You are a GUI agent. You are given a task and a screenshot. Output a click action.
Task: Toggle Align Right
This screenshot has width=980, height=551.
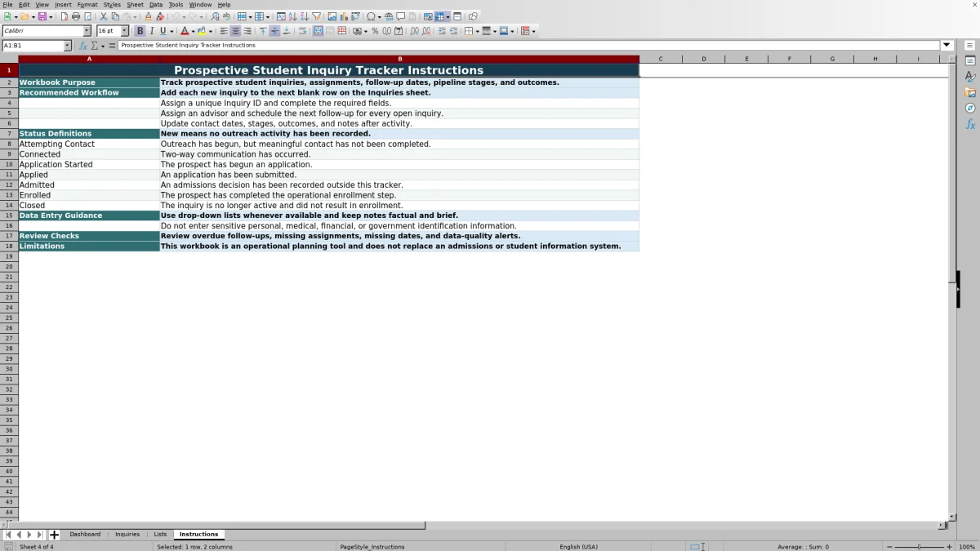click(247, 31)
